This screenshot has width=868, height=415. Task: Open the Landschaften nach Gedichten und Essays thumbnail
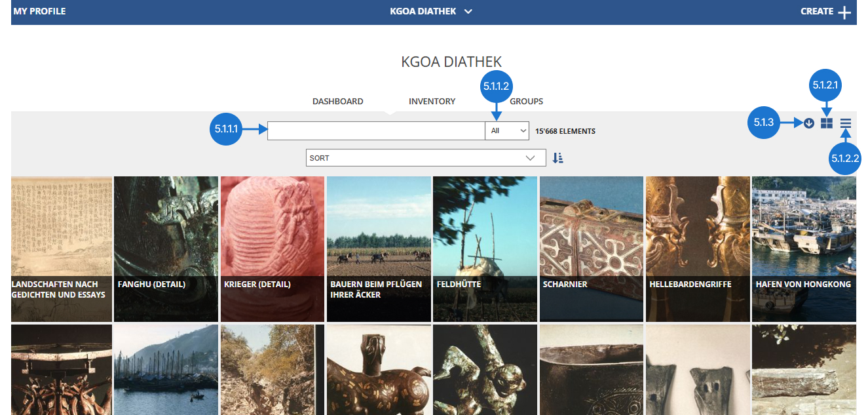point(62,248)
